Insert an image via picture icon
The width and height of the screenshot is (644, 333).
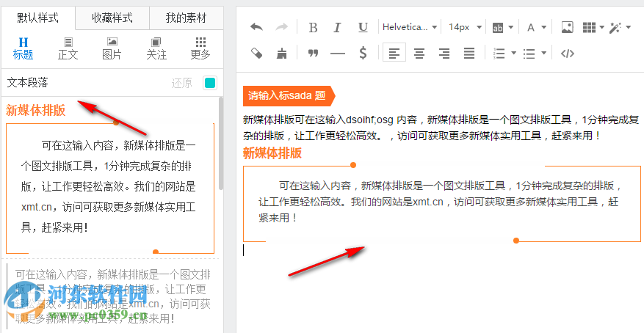tap(567, 27)
